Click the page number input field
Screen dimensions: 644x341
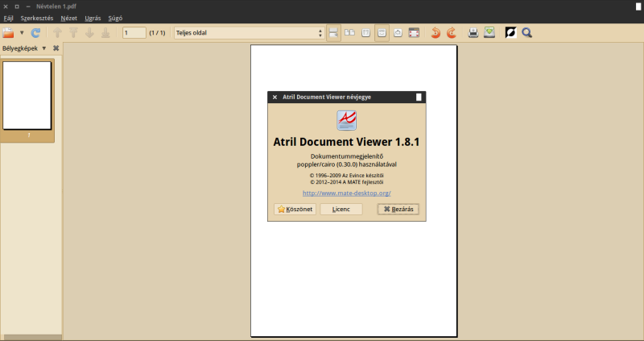(134, 33)
